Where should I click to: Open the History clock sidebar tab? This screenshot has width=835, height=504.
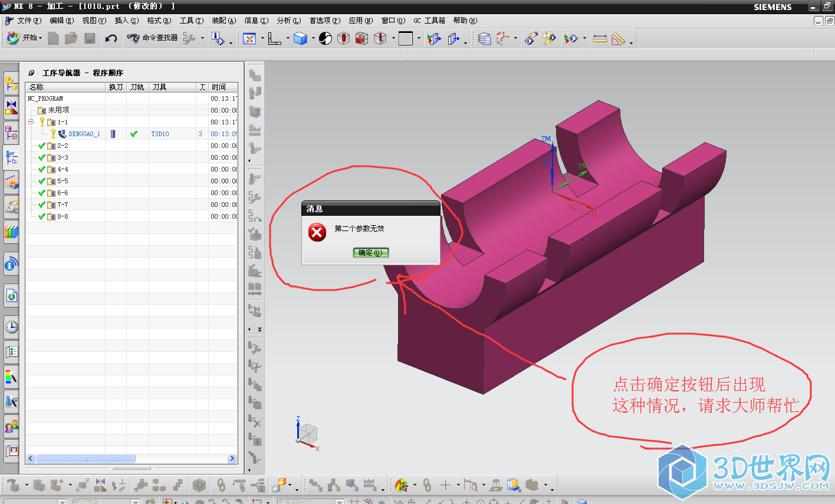pos(11,327)
